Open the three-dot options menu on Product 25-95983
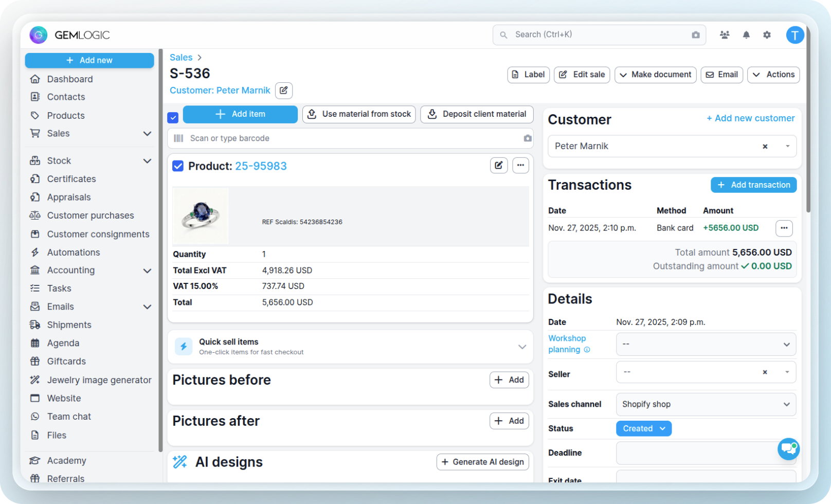Screen dimensions: 831x504 pos(520,165)
